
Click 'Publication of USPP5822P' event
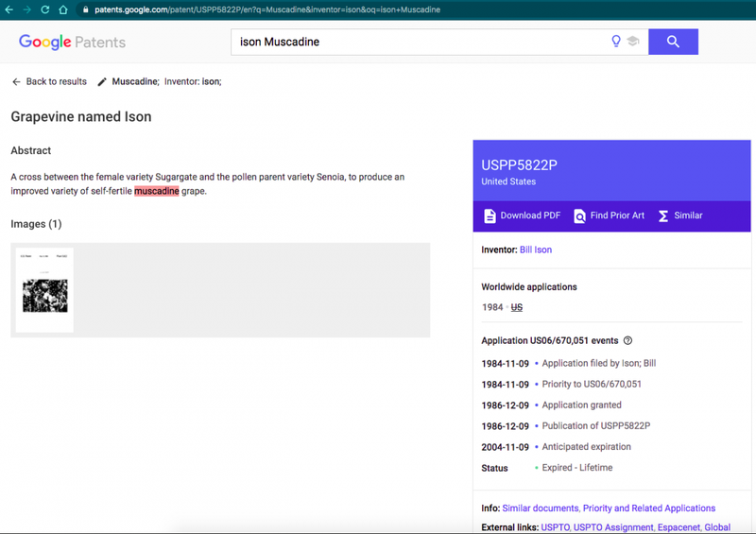(x=596, y=426)
